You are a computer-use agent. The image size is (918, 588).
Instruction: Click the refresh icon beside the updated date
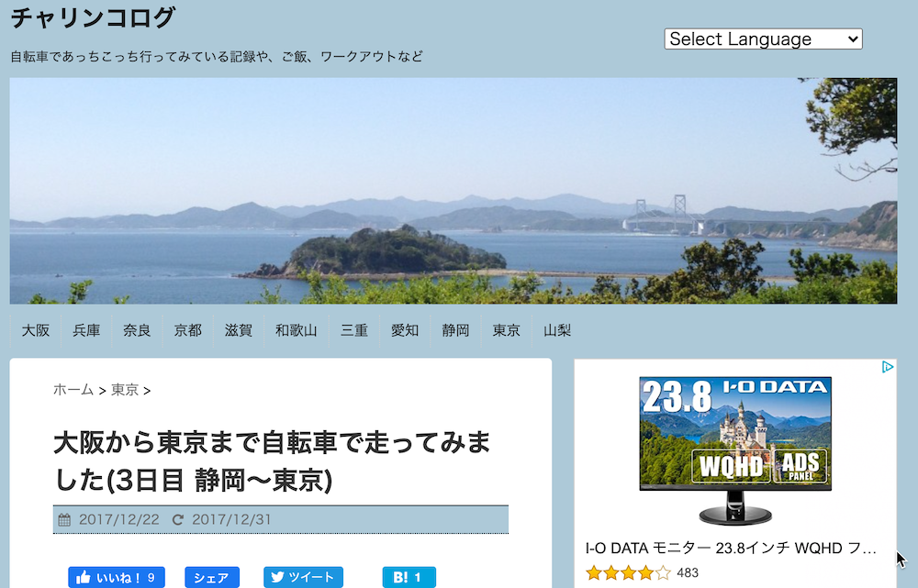pos(178,519)
